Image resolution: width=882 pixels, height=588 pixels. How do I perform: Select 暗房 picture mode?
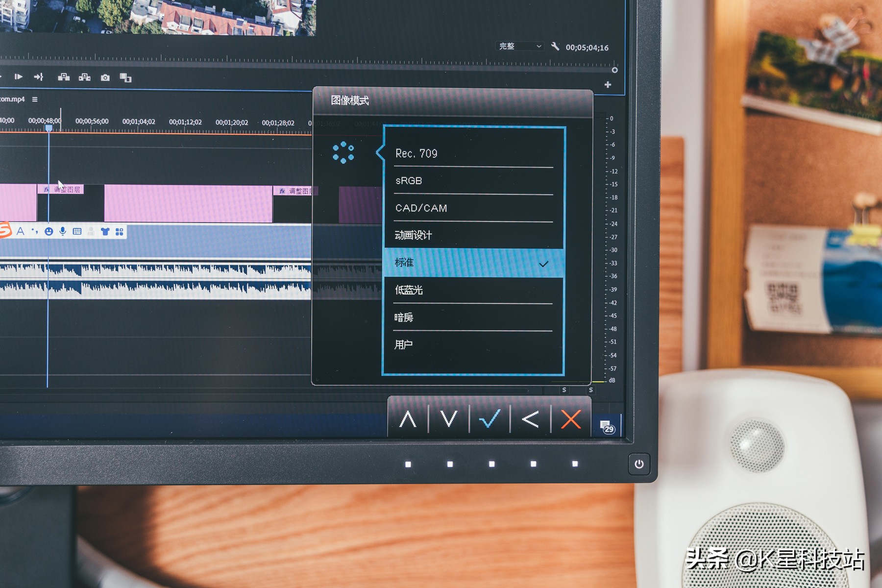click(473, 318)
